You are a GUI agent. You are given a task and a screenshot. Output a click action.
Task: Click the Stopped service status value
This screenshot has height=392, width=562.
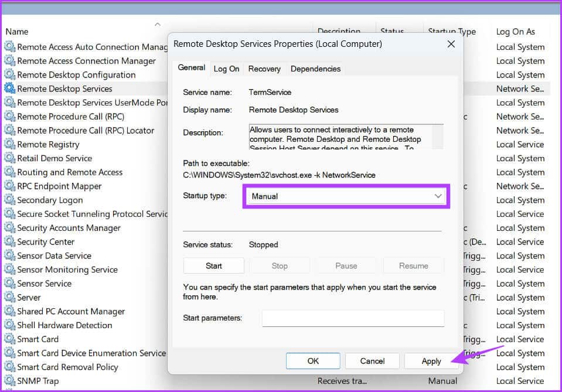point(264,245)
